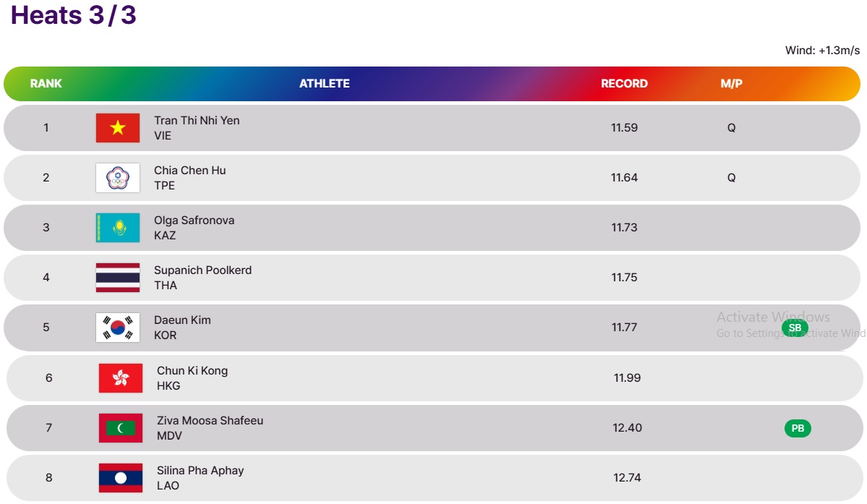Click the green PB badge
Screen dimensions: 867x504
coord(798,428)
